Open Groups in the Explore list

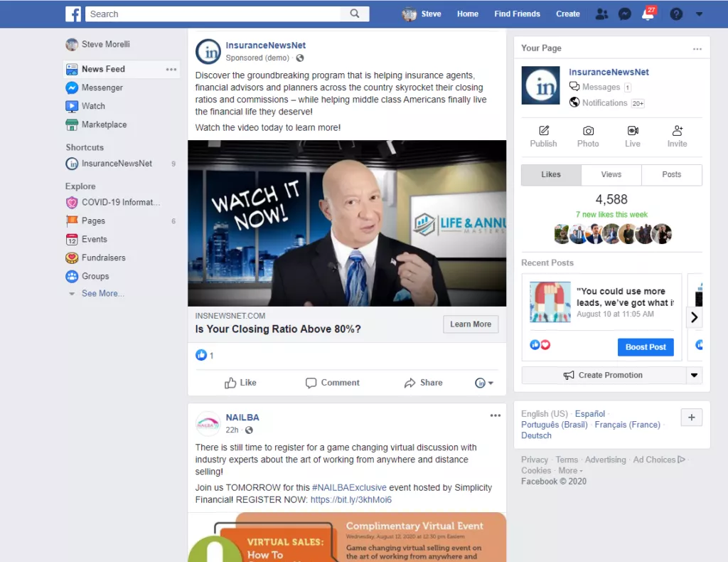[x=95, y=276]
